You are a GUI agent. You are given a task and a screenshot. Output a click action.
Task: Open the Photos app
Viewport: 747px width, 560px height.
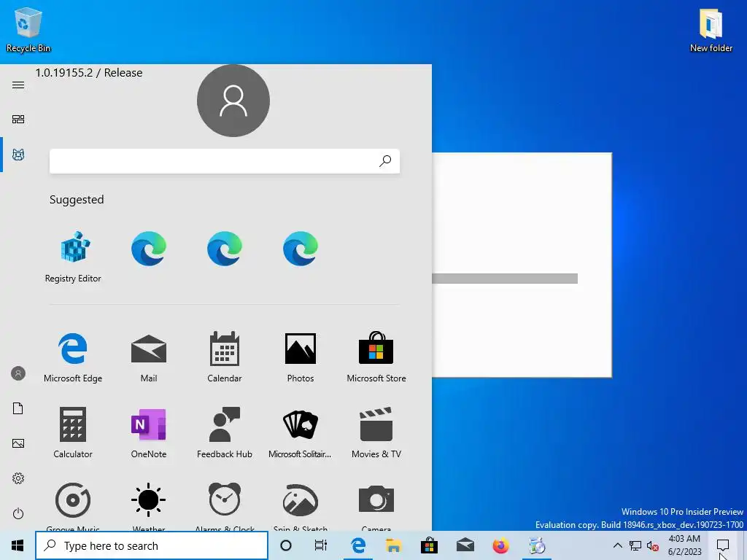(x=300, y=357)
